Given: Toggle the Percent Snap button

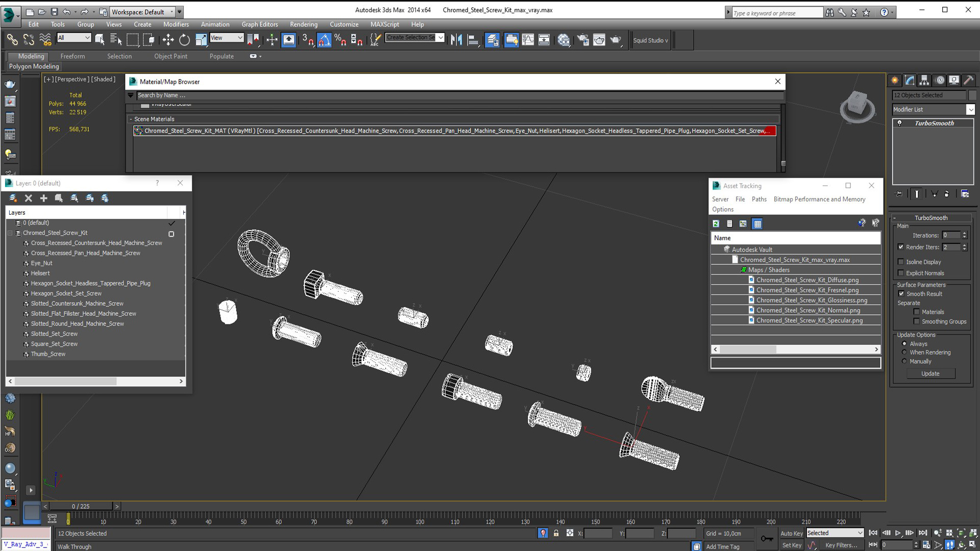Looking at the screenshot, I should [x=340, y=39].
